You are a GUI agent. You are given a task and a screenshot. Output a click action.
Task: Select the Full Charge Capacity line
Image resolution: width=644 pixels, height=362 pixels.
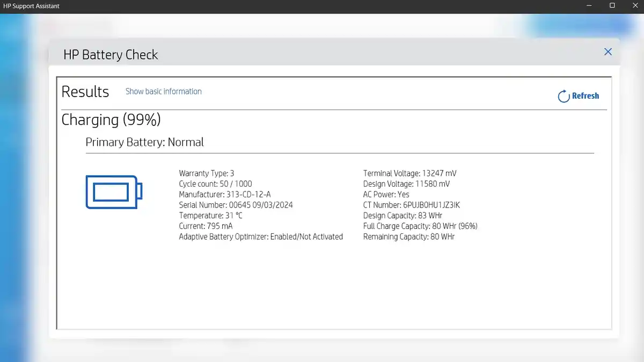pos(420,226)
